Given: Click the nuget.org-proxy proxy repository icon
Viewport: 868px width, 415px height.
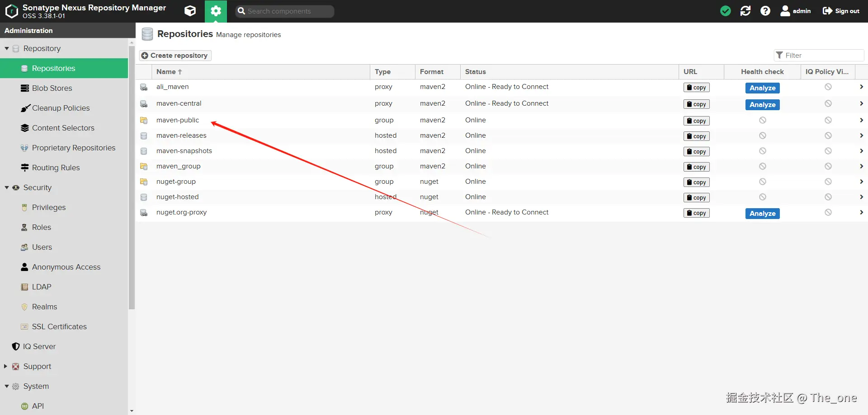Looking at the screenshot, I should click(144, 213).
